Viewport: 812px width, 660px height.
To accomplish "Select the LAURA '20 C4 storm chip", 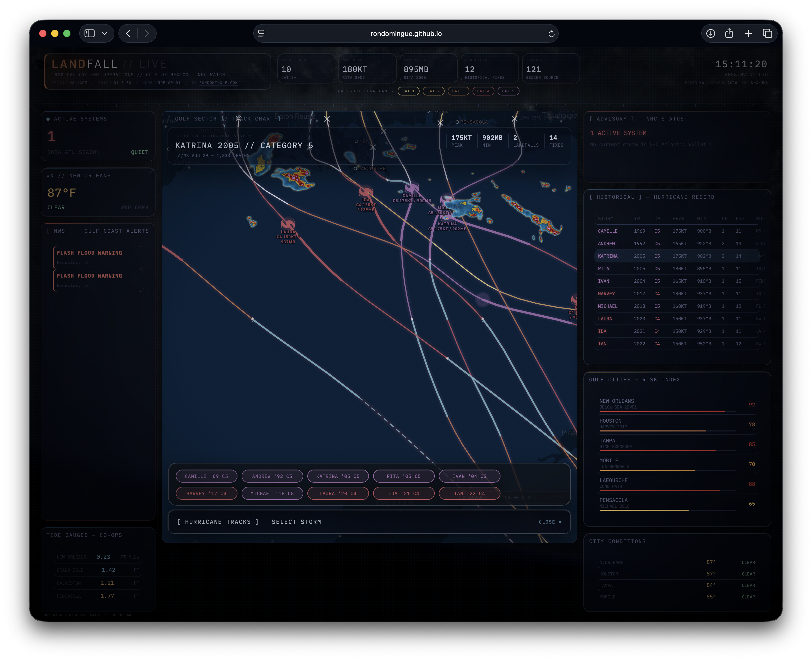I will coord(338,494).
